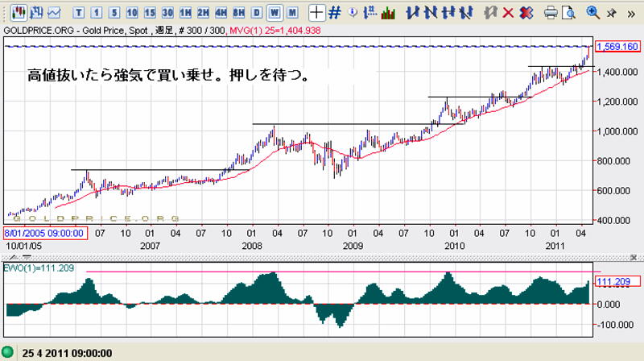The width and height of the screenshot is (644, 361).
Task: Select the candlestick chart type icon
Action: click(x=18, y=13)
